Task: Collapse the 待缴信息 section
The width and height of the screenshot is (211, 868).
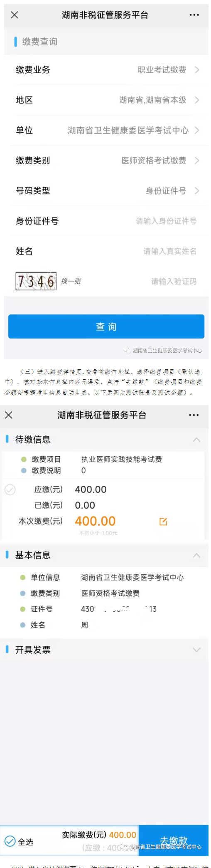Action: [196, 440]
